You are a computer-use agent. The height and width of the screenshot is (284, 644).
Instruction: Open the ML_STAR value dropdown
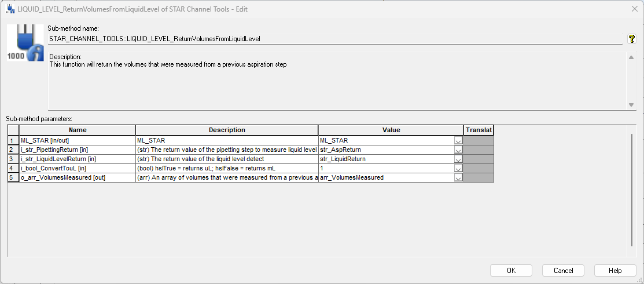pyautogui.click(x=458, y=140)
